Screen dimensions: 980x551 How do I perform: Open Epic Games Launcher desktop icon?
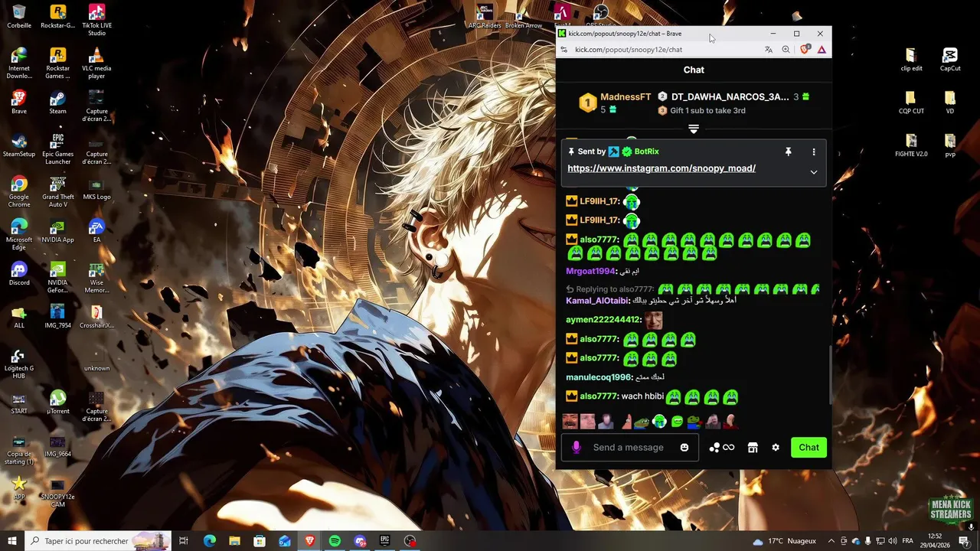coord(57,148)
